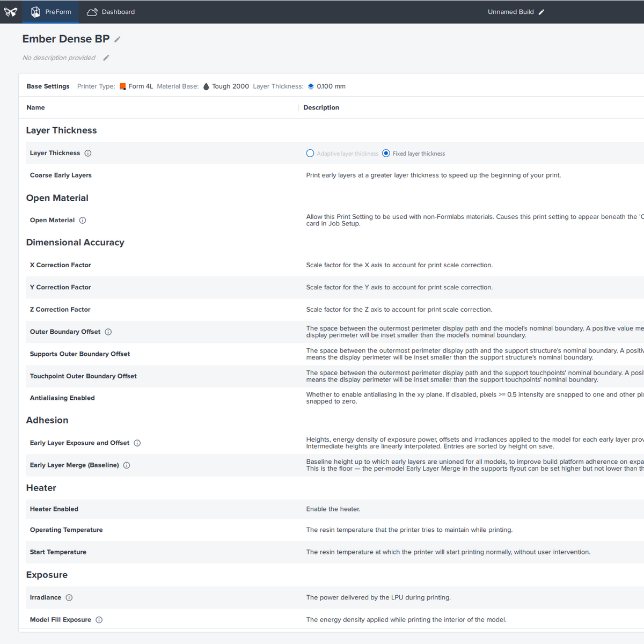644x644 pixels.
Task: Select the Antialiasing Enabled row
Action: [x=335, y=398]
